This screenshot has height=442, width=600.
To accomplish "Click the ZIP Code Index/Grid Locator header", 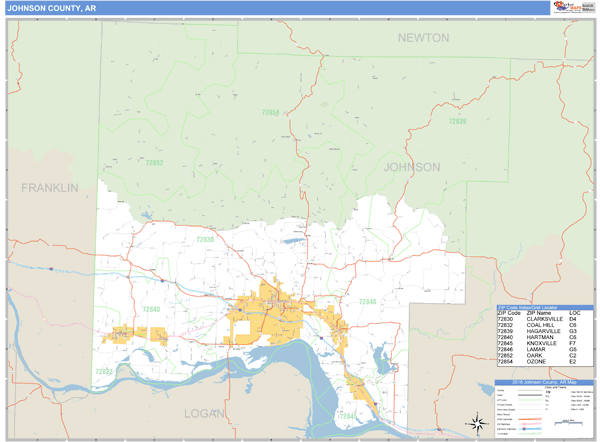I will pos(545,307).
